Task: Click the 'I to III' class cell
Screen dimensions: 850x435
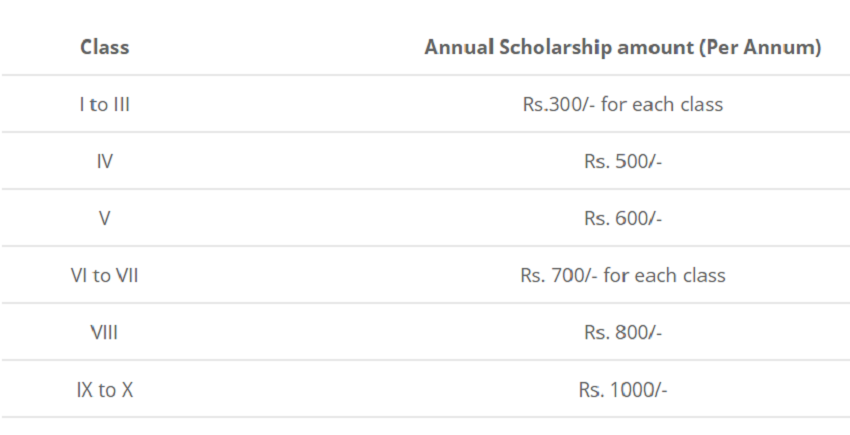Action: coord(104,104)
